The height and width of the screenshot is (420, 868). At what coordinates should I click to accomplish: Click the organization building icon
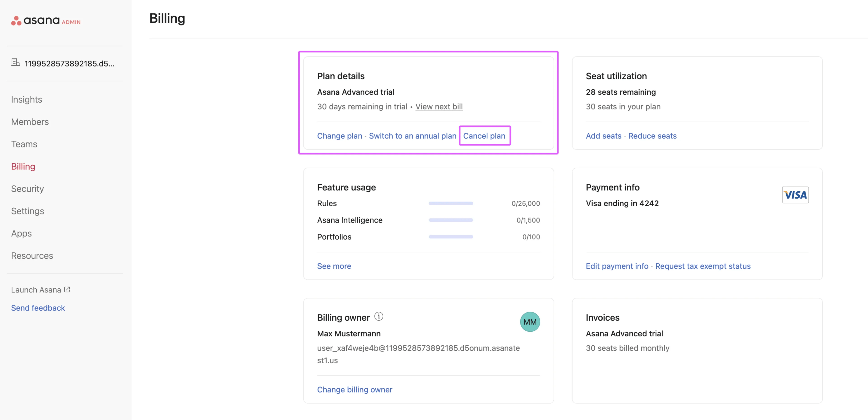(15, 62)
